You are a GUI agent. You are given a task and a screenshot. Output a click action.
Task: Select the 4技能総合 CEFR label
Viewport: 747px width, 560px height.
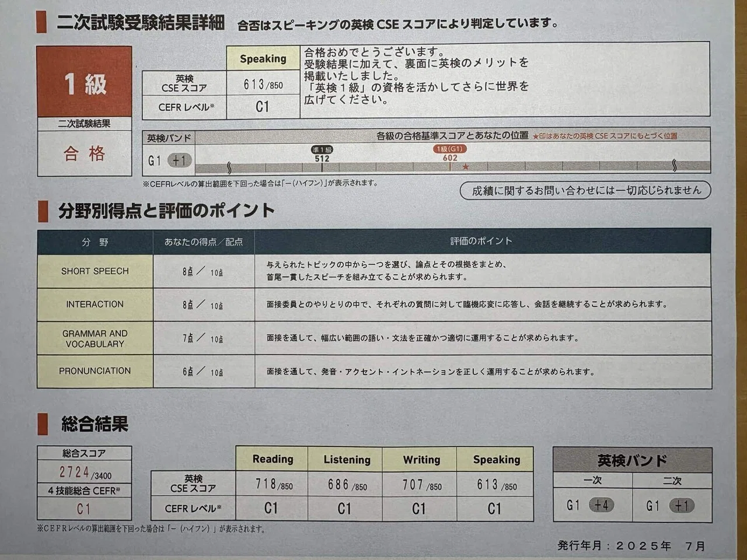[x=84, y=491]
